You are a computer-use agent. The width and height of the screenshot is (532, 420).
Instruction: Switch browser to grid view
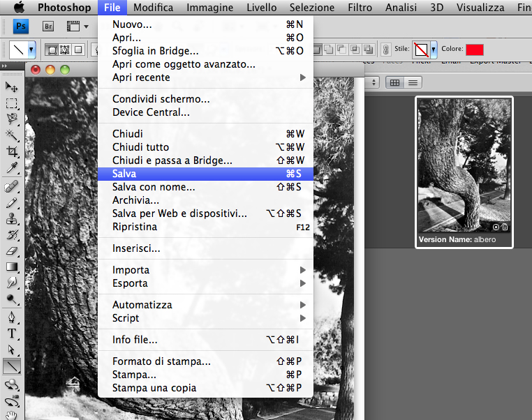tap(394, 82)
